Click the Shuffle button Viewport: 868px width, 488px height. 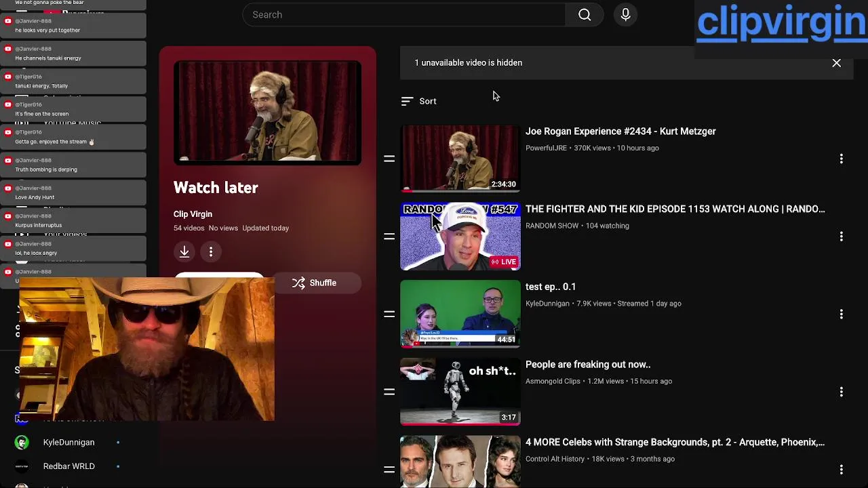315,283
